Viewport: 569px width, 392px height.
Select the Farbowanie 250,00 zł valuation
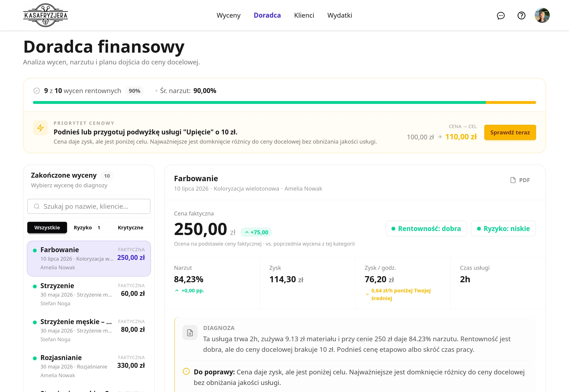[89, 258]
